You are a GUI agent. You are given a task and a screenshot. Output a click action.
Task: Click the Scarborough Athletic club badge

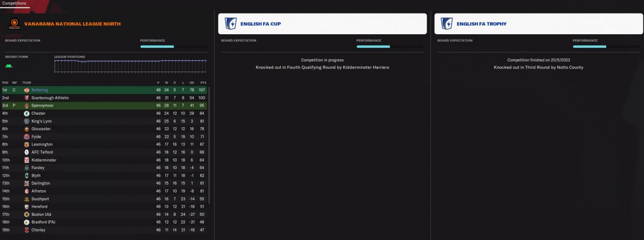pyautogui.click(x=27, y=98)
